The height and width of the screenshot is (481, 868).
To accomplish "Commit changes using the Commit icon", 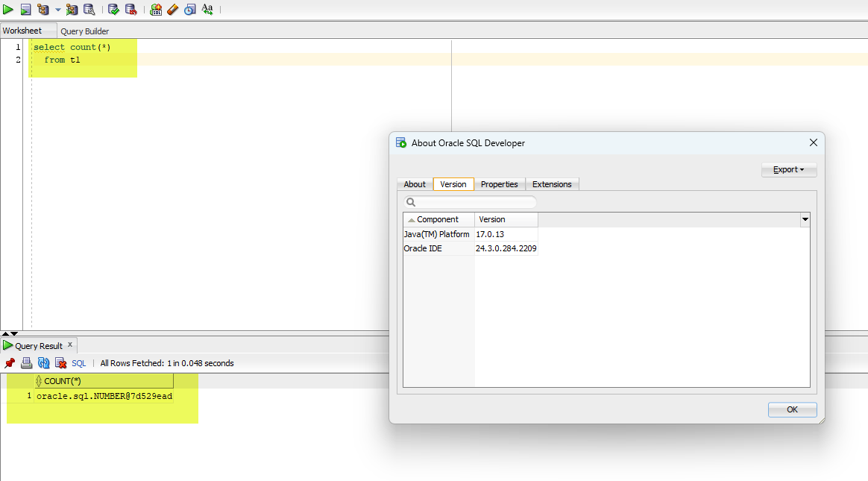I will point(113,10).
